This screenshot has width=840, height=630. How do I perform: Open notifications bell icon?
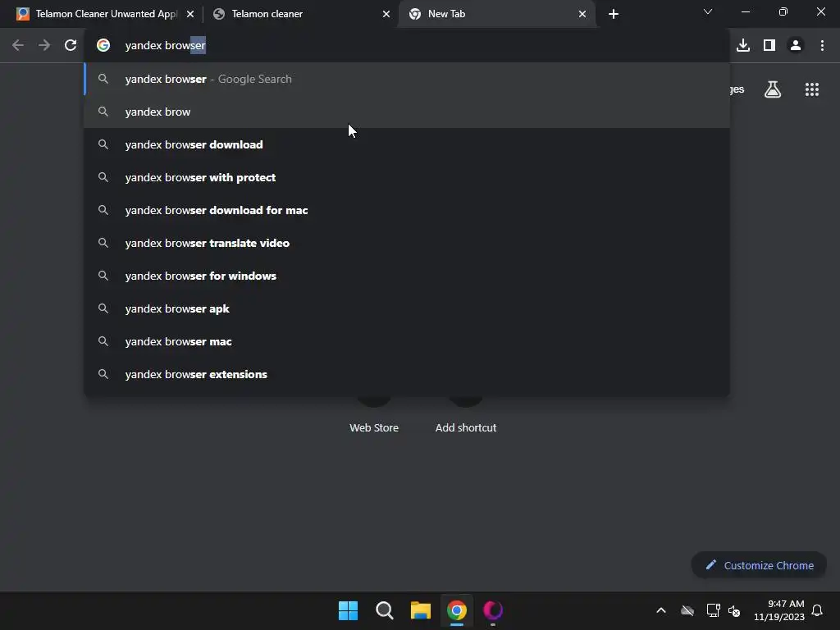point(817,610)
